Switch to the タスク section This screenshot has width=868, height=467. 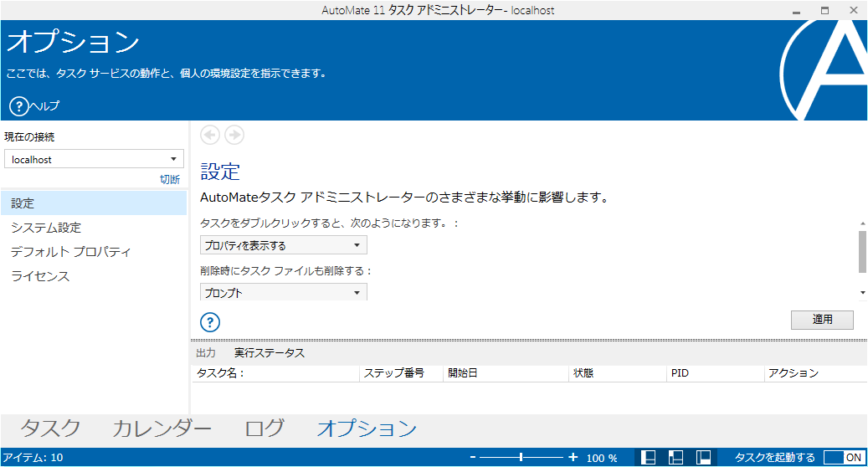51,429
